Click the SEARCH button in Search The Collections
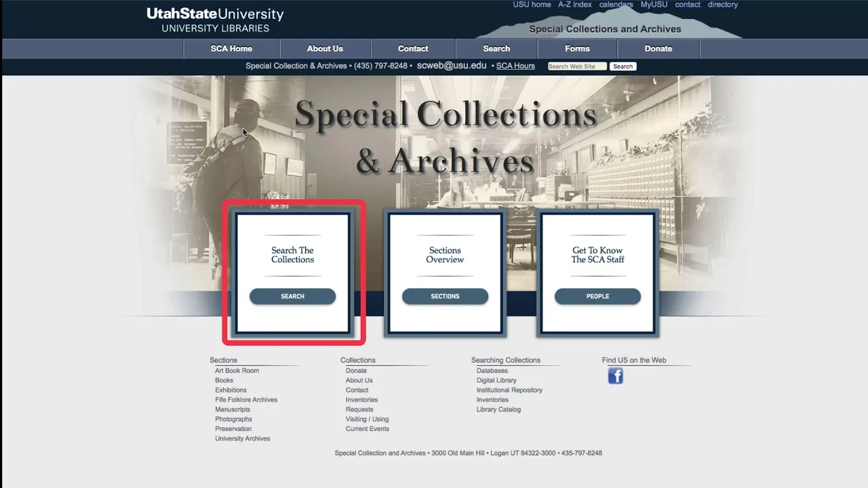The height and width of the screenshot is (488, 868). click(292, 296)
